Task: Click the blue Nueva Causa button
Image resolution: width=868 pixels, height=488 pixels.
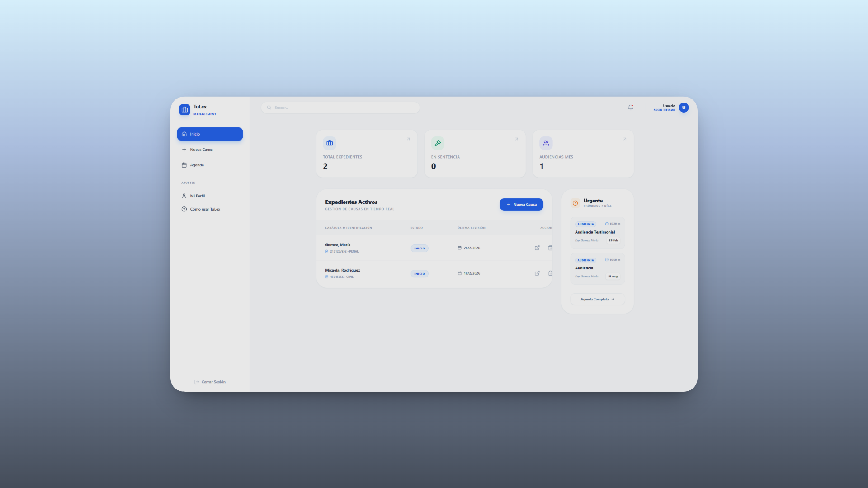Action: [521, 204]
